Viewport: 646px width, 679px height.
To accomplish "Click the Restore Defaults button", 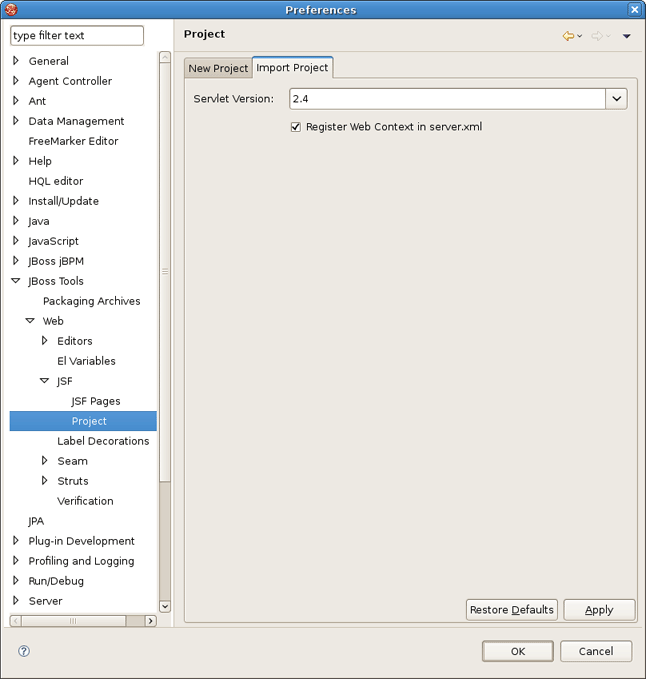I will [x=512, y=610].
